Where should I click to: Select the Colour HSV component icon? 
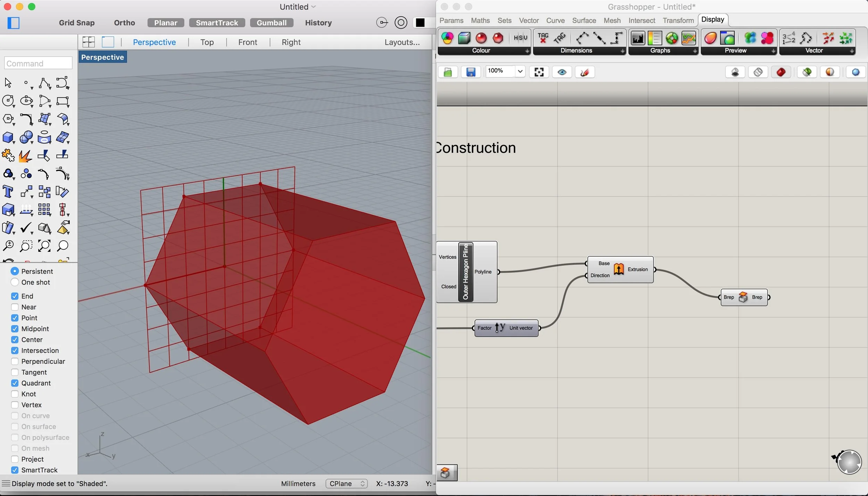520,38
